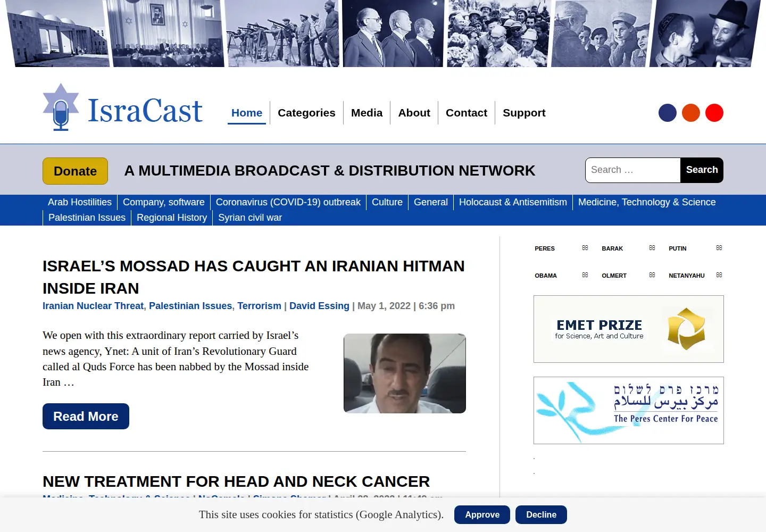This screenshot has width=766, height=532.
Task: Open the Support menu item
Action: click(x=524, y=113)
